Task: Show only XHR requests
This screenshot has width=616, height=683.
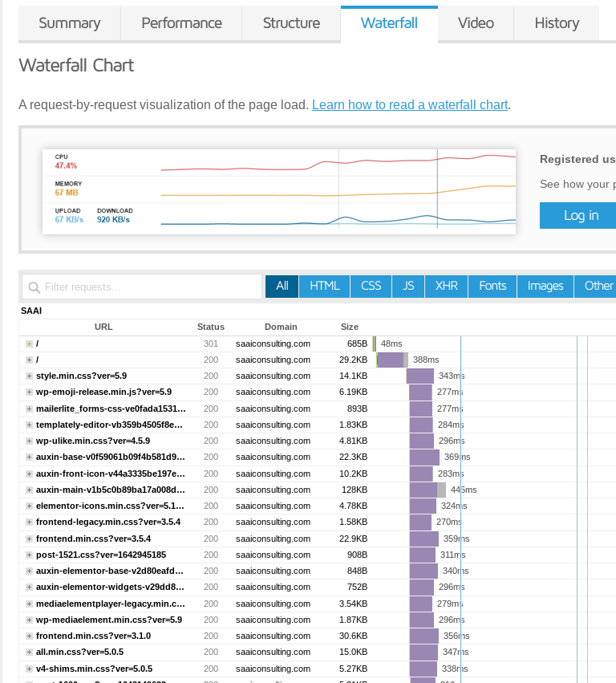Action: pos(447,286)
